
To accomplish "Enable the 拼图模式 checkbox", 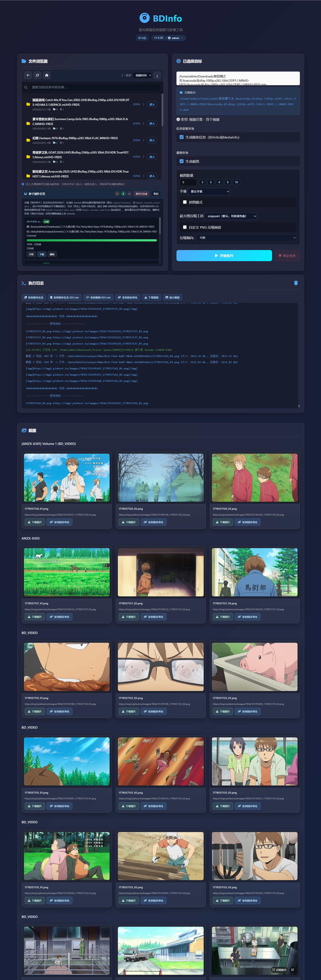I will tap(185, 202).
